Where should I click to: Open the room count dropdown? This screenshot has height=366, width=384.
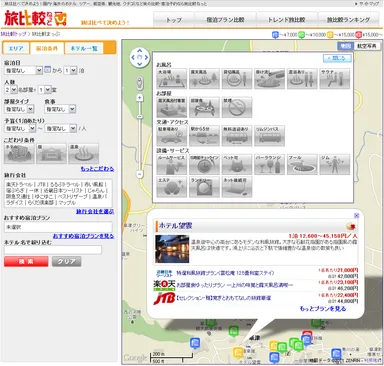tap(44, 90)
